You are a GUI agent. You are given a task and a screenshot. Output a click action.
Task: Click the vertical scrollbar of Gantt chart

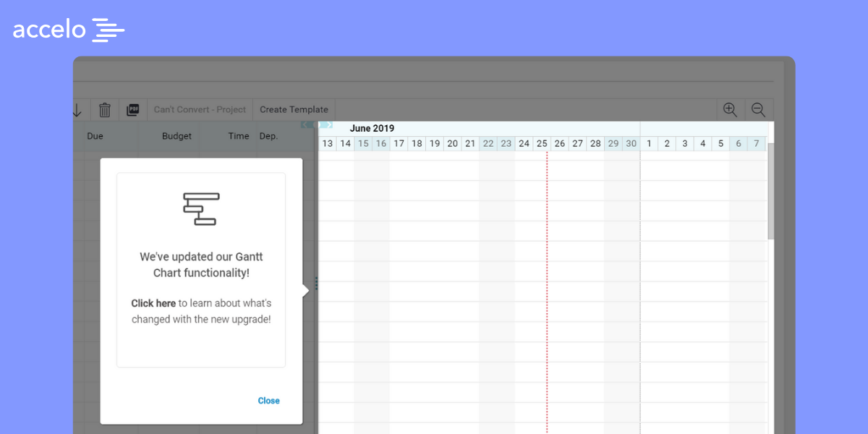tap(771, 191)
